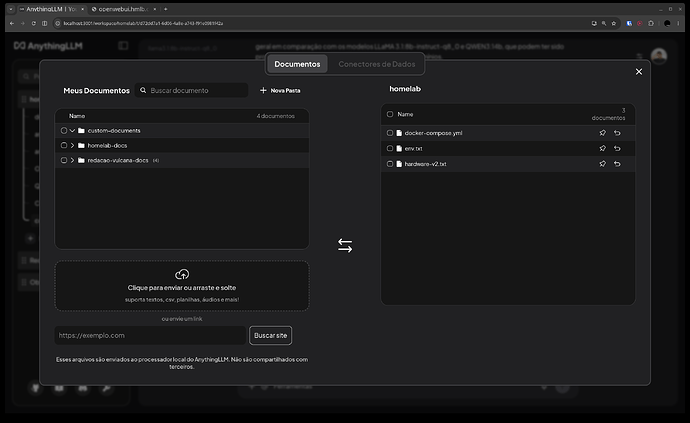Go forward in the browser
This screenshot has height=423, width=690.
coord(22,23)
